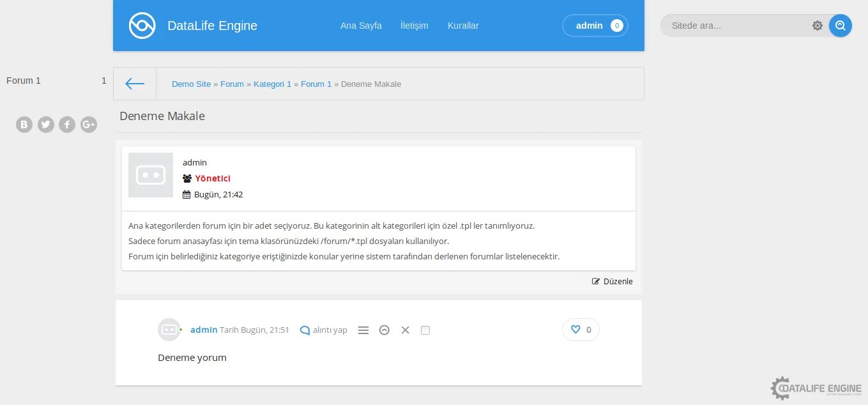Open Kategori 1 breadcrumb link
This screenshot has width=868, height=405.
pyautogui.click(x=272, y=84)
